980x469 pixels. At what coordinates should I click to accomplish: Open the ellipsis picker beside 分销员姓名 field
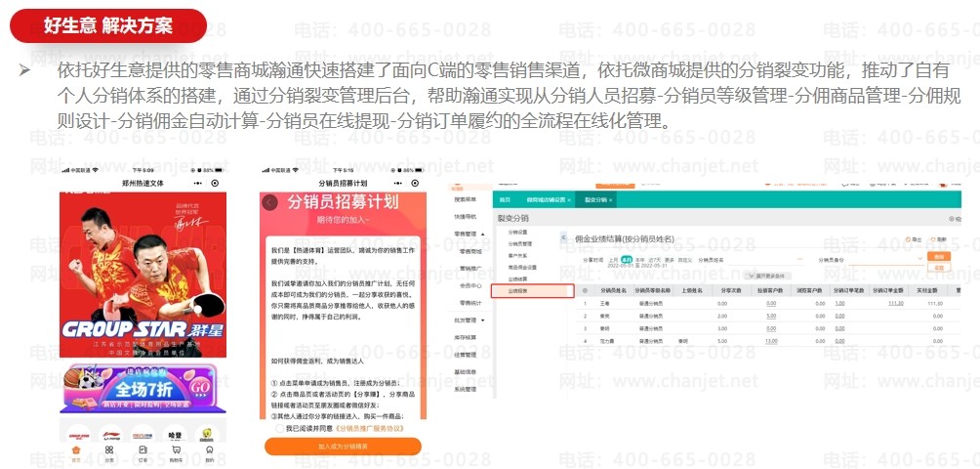point(799,259)
